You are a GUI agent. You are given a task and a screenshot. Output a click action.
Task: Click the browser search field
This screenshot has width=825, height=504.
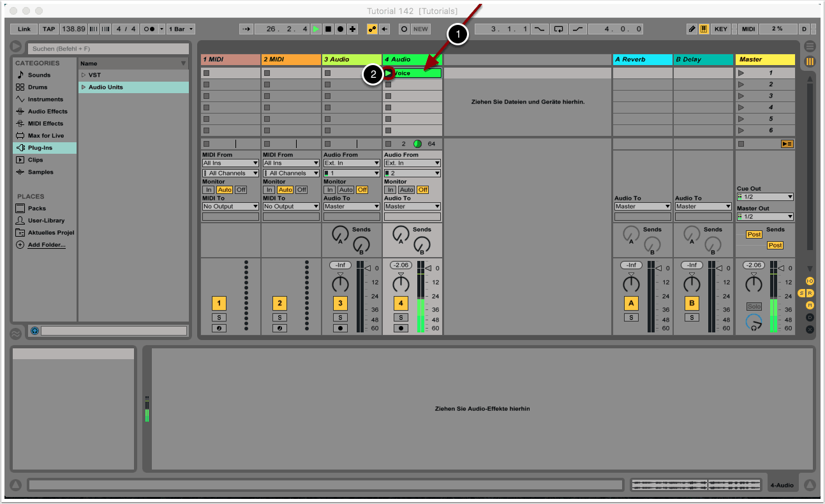click(x=108, y=48)
